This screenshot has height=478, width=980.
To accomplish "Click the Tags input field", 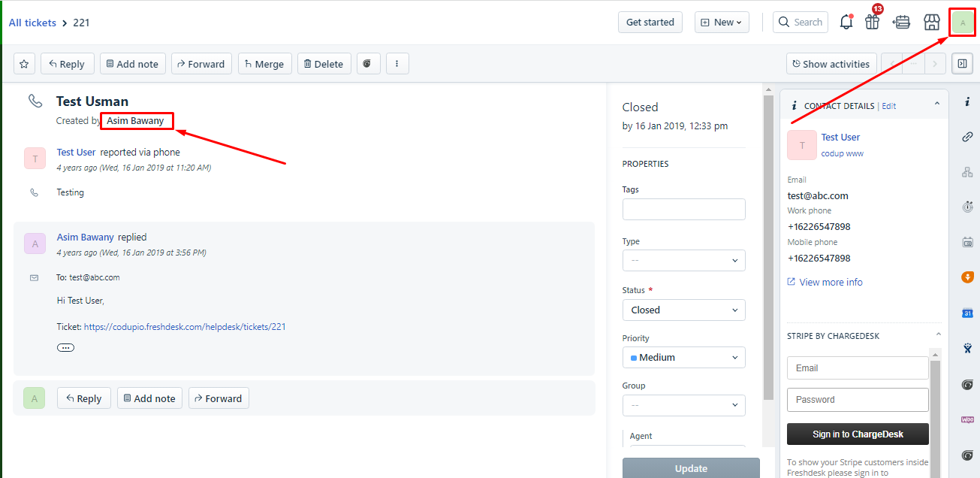I will [684, 209].
